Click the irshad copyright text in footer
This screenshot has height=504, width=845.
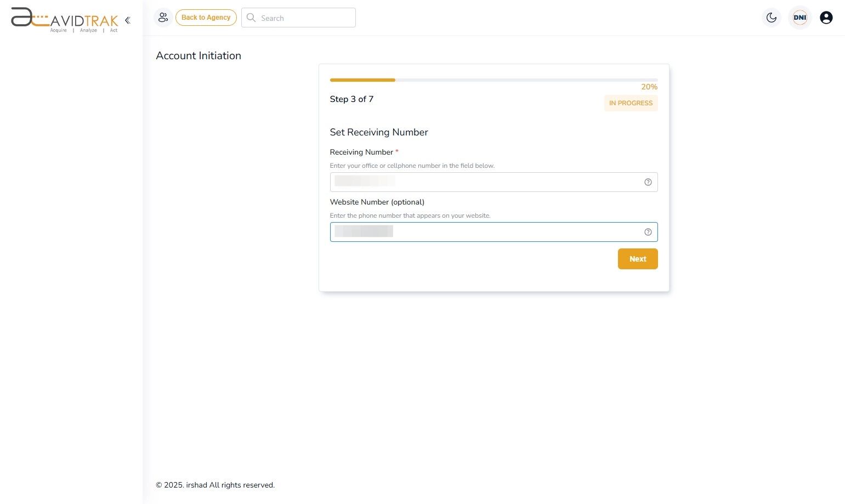[215, 485]
